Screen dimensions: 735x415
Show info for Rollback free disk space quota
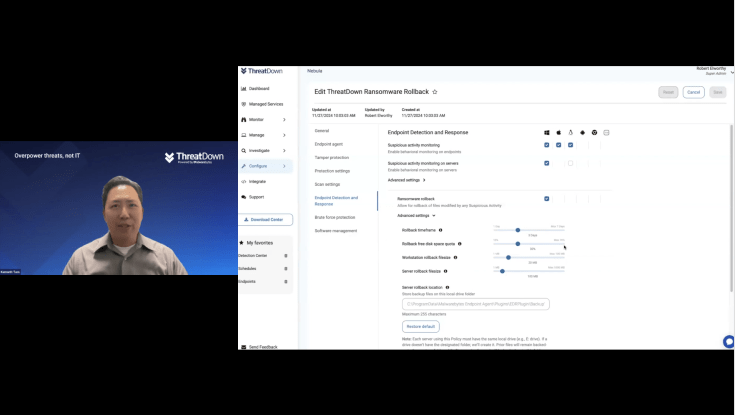[x=459, y=244]
